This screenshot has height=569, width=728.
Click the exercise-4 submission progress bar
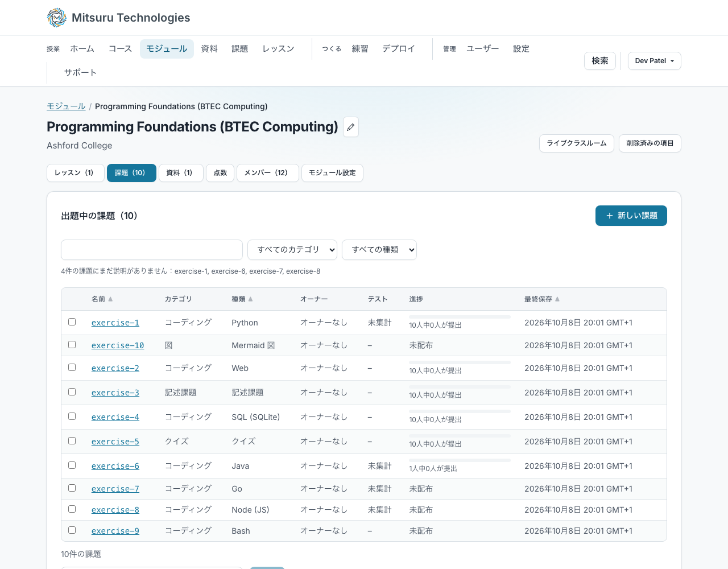pos(460,411)
